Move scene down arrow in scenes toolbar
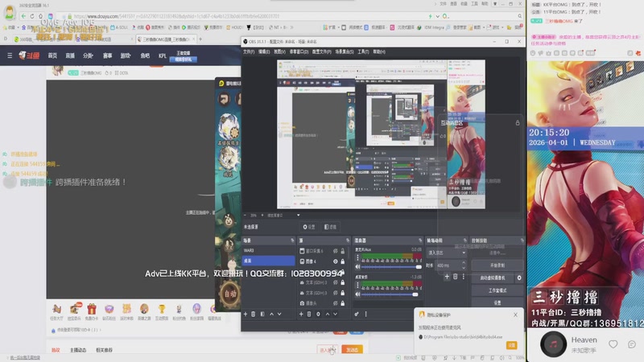The height and width of the screenshot is (362, 644). tap(279, 314)
